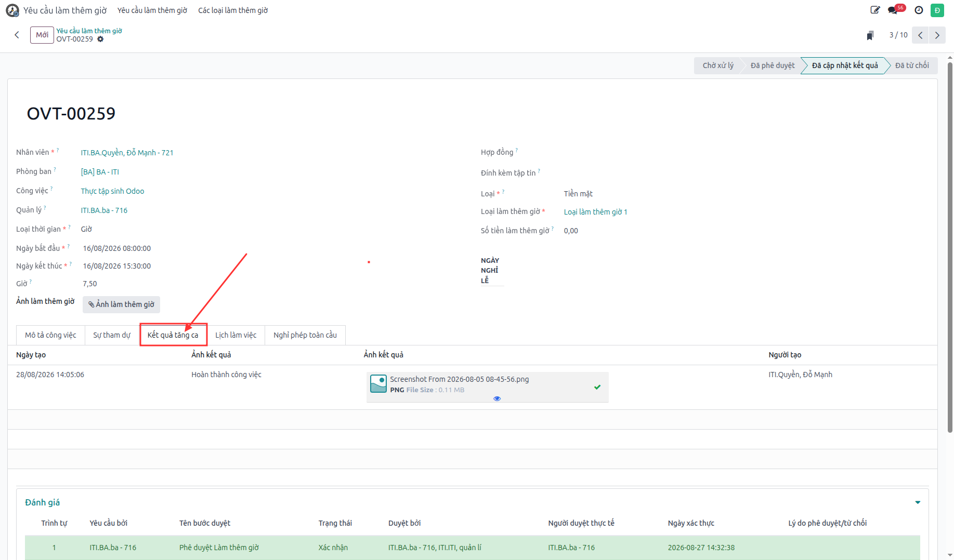This screenshot has height=560, width=954.
Task: Click the bookmark icon near record pager
Action: pyautogui.click(x=870, y=35)
